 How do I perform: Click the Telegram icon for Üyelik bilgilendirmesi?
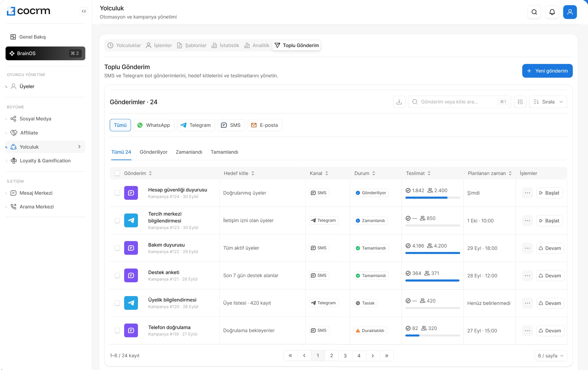pyautogui.click(x=131, y=303)
